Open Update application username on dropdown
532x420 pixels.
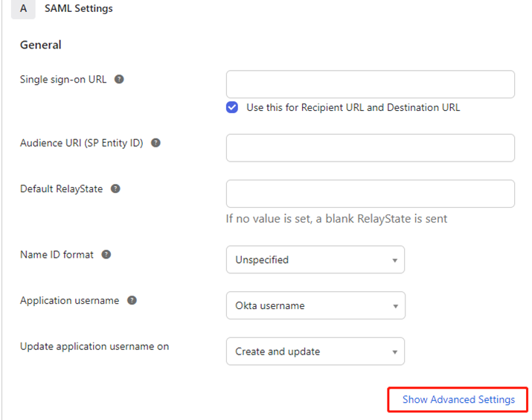pyautogui.click(x=315, y=351)
